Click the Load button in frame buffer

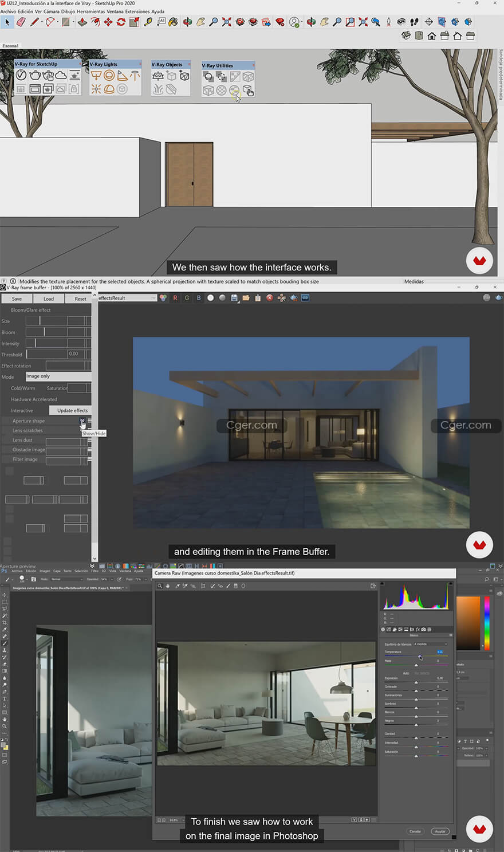point(48,299)
